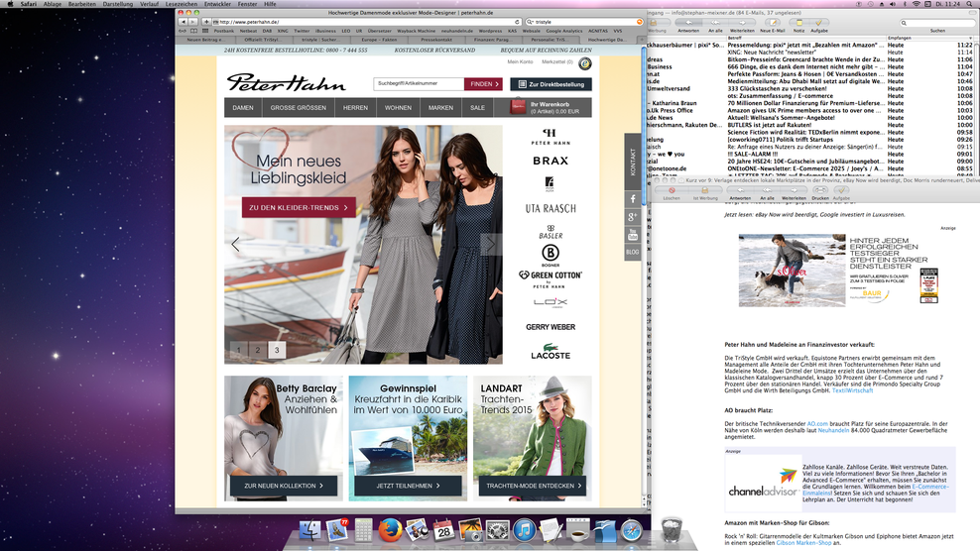Click the BRAX brand logo
The height and width of the screenshot is (551, 980).
point(551,161)
